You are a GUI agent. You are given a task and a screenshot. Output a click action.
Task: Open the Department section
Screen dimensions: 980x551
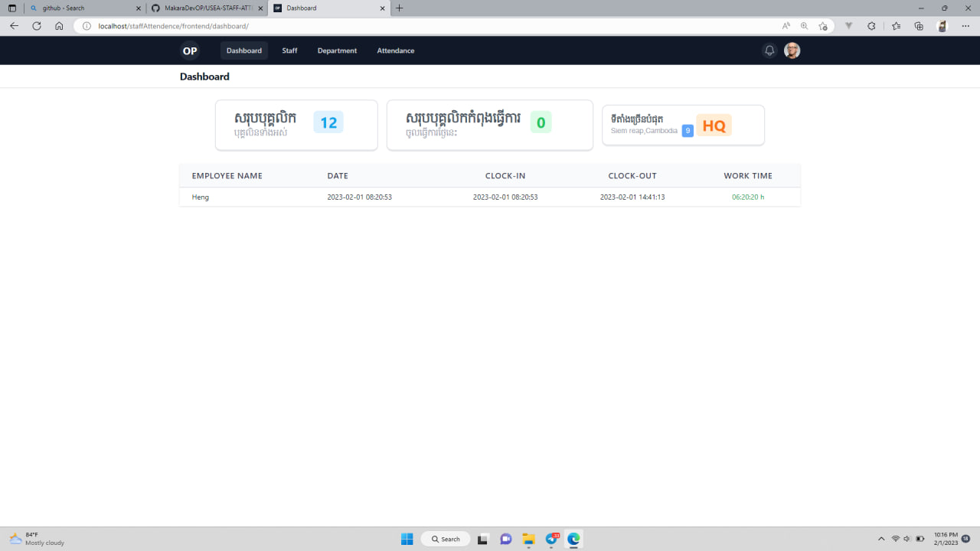click(337, 50)
